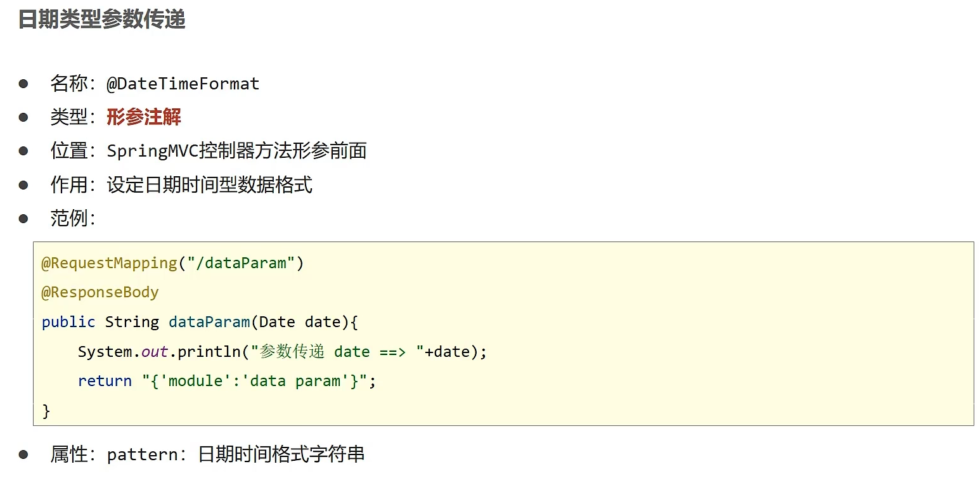This screenshot has height=483, width=980.
Task: Click the 范例 label
Action: tap(68, 219)
